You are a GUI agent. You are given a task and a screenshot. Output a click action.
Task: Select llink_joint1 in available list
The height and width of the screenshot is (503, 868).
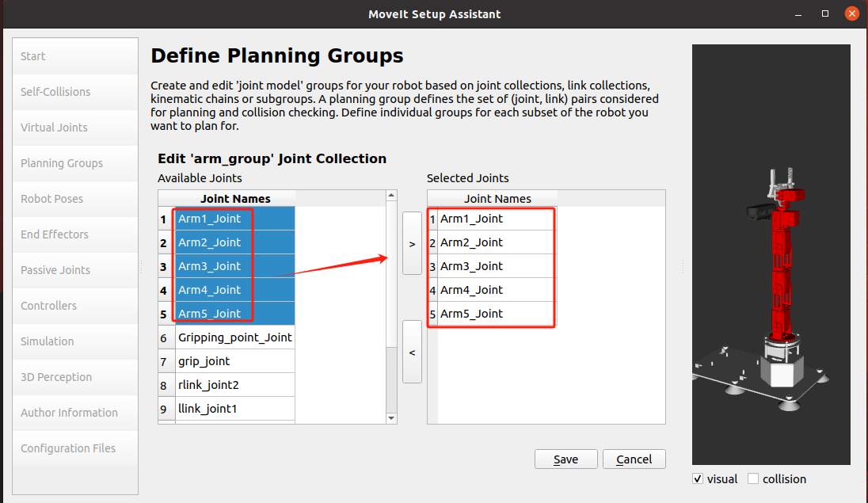(x=235, y=409)
